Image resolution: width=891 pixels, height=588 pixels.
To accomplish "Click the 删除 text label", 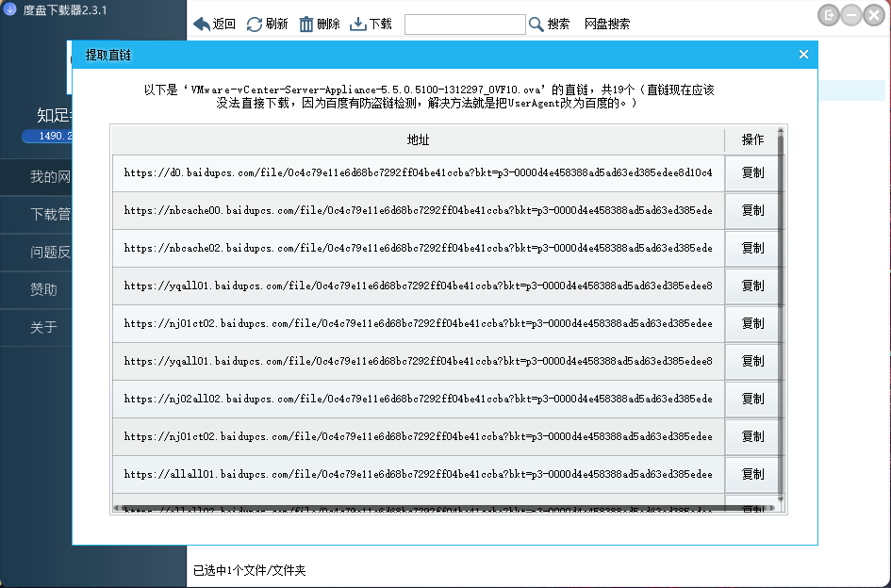I will pyautogui.click(x=328, y=24).
